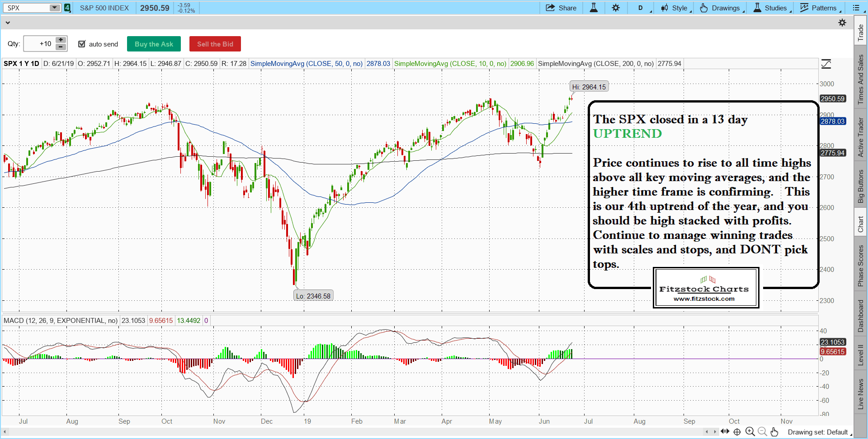Screen dimensions: 868x439
Task: Click the expand/collapse time axis arrows icon
Action: 725,432
